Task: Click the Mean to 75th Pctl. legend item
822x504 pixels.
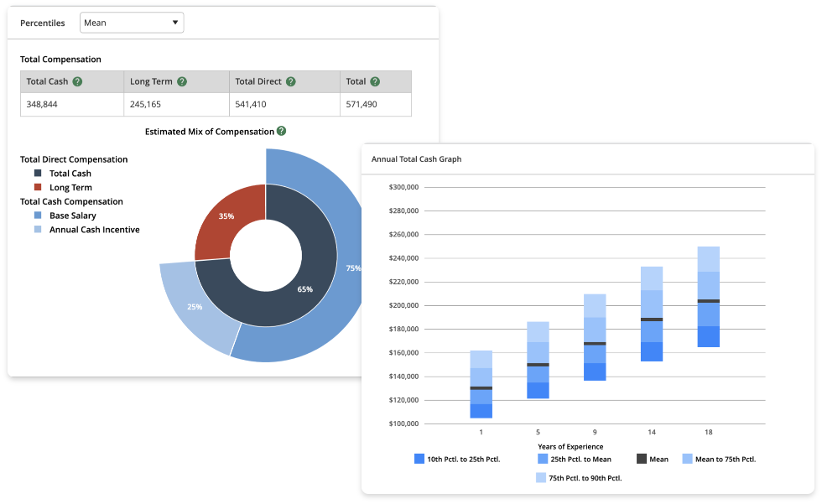Action: click(x=718, y=460)
